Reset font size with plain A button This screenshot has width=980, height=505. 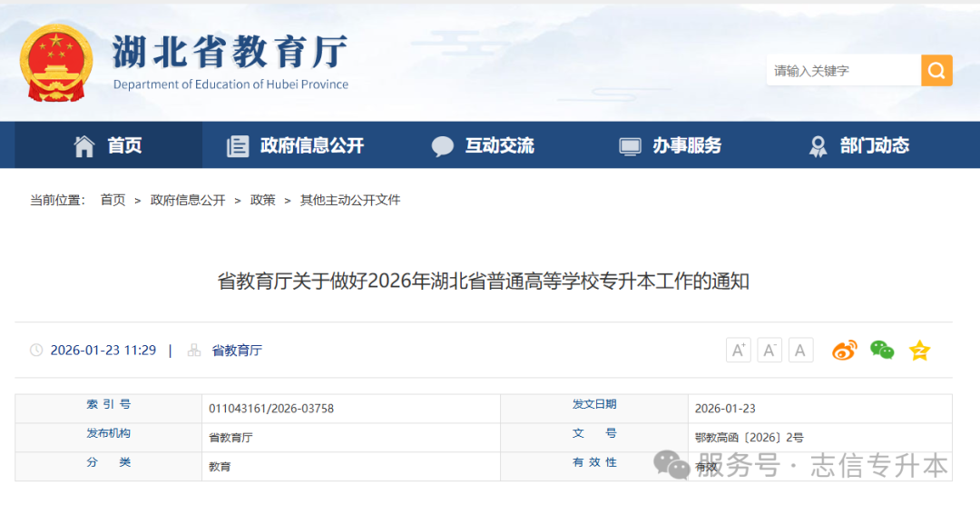pyautogui.click(x=800, y=350)
